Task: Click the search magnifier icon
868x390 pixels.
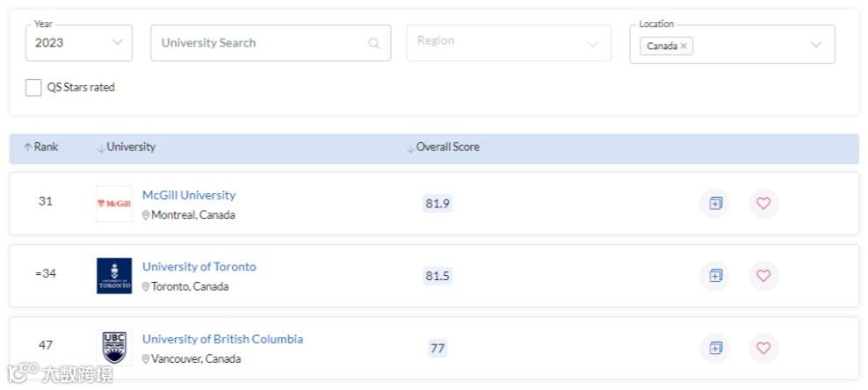Action: 374,43
